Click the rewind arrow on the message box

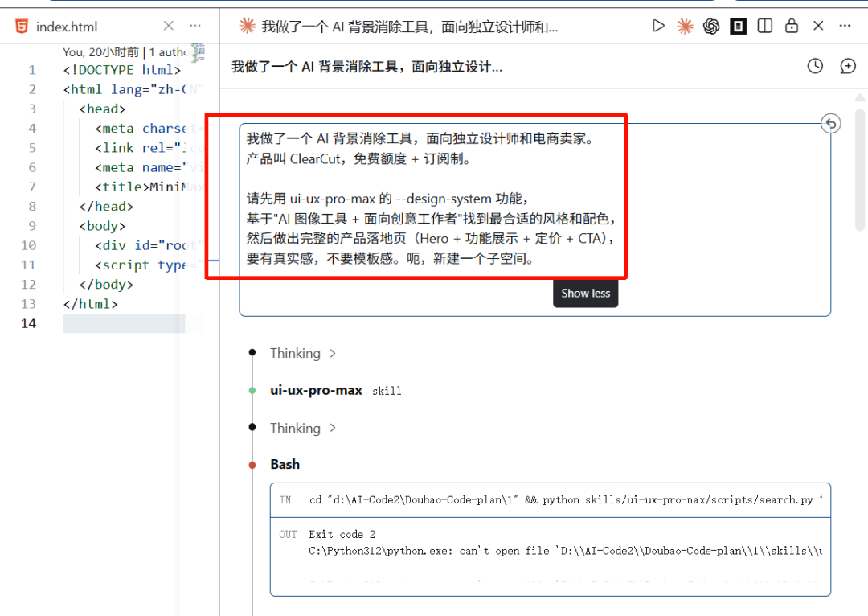831,124
